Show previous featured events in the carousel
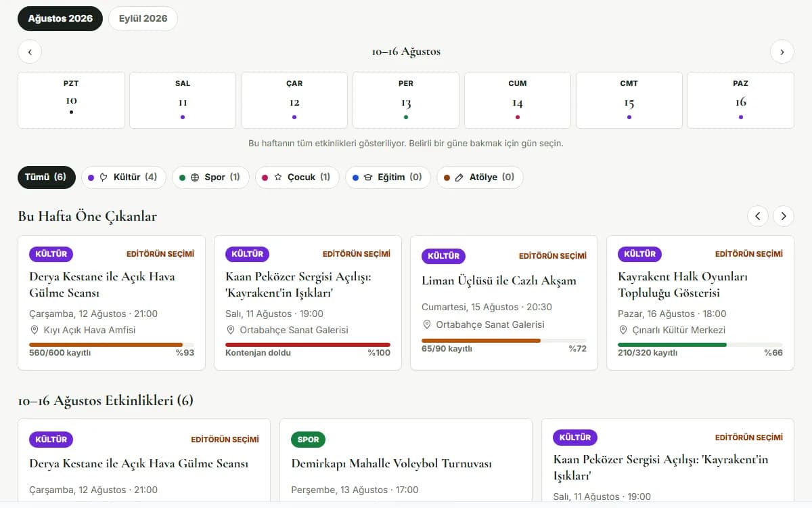 coord(758,216)
